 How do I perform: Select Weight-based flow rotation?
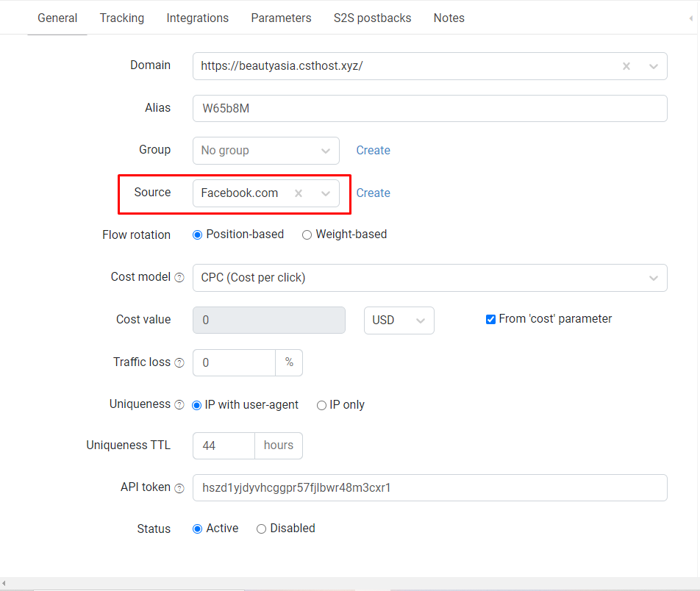tap(307, 234)
